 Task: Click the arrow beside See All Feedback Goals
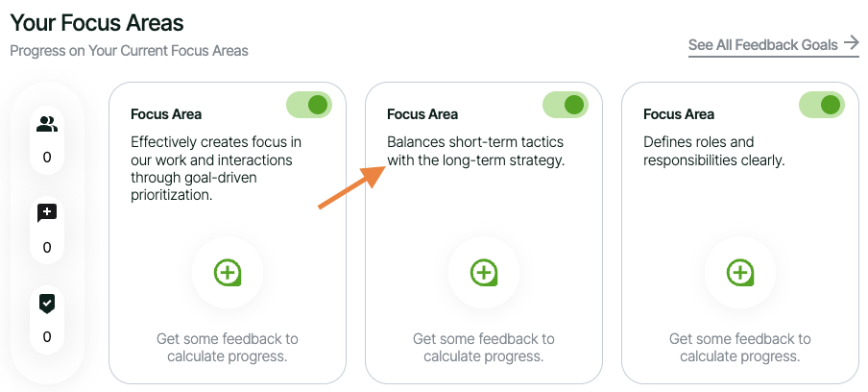(850, 43)
